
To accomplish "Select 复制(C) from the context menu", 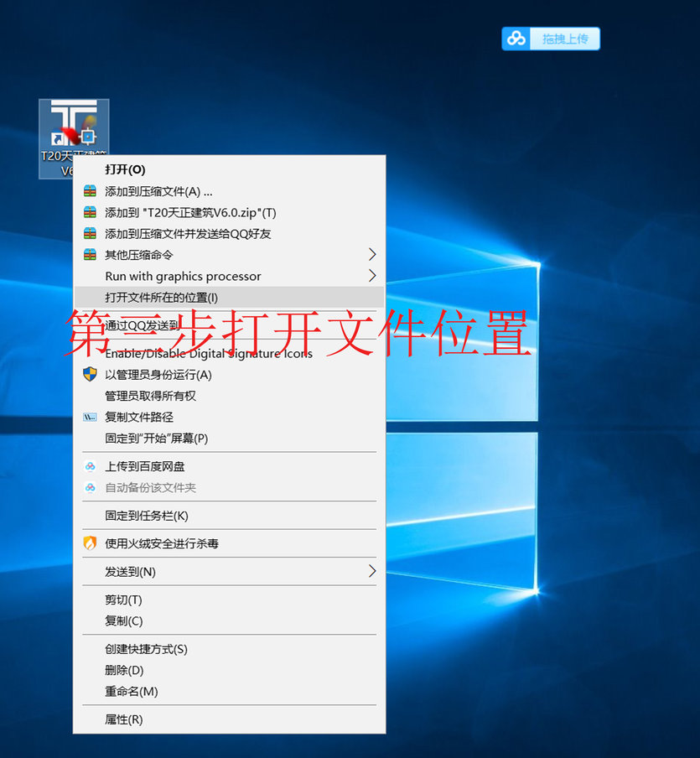I will 229,621.
